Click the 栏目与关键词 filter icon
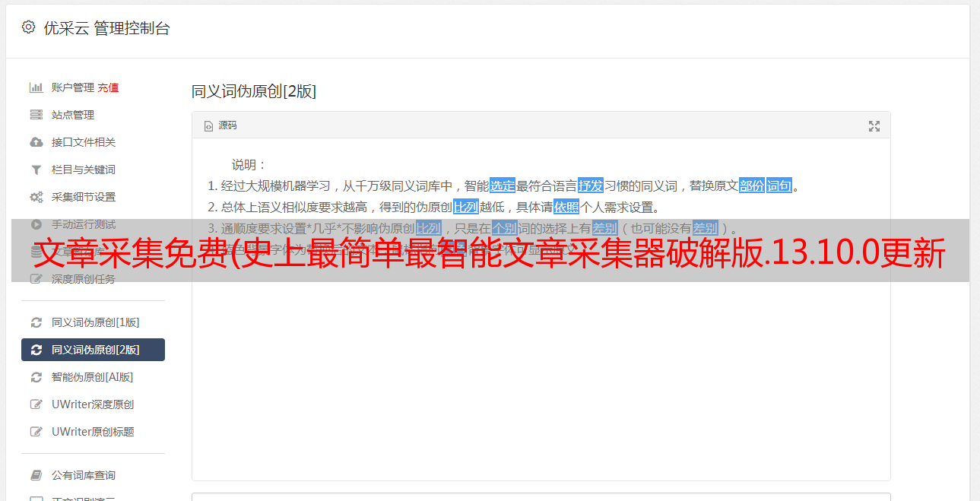 [36, 170]
